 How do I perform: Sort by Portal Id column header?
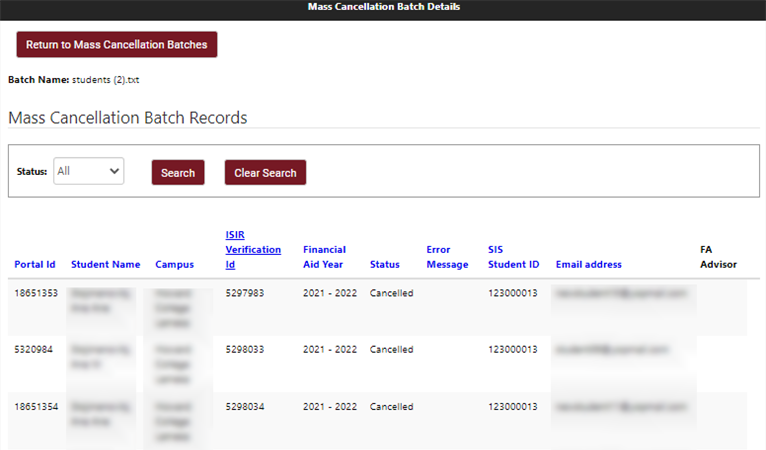[x=35, y=265]
